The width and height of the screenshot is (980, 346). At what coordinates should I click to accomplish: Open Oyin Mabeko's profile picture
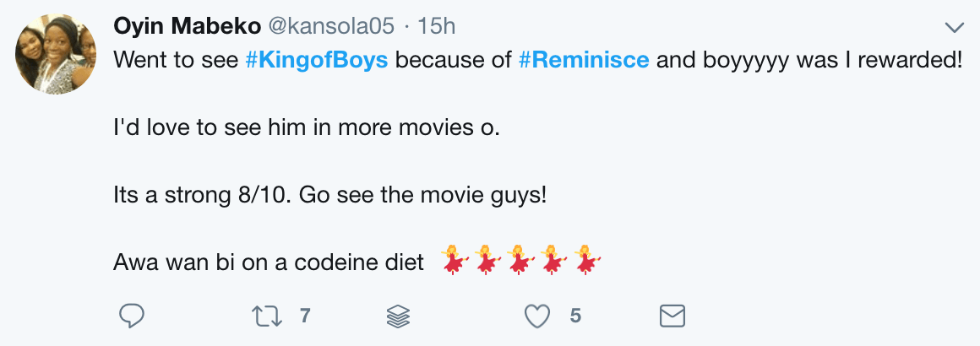coord(56,54)
